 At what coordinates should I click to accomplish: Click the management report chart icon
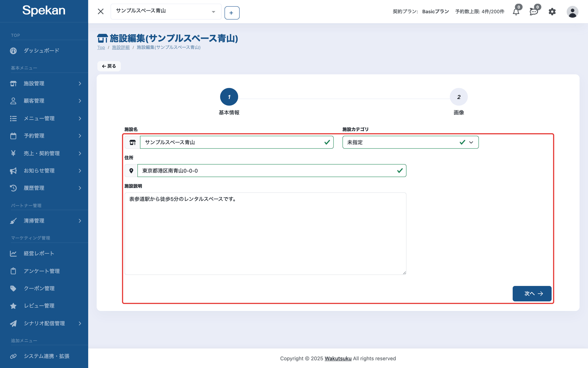coord(13,254)
